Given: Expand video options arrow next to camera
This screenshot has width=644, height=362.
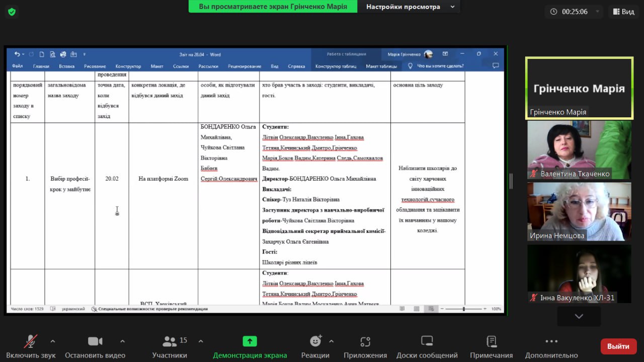Looking at the screenshot, I should pos(122,341).
